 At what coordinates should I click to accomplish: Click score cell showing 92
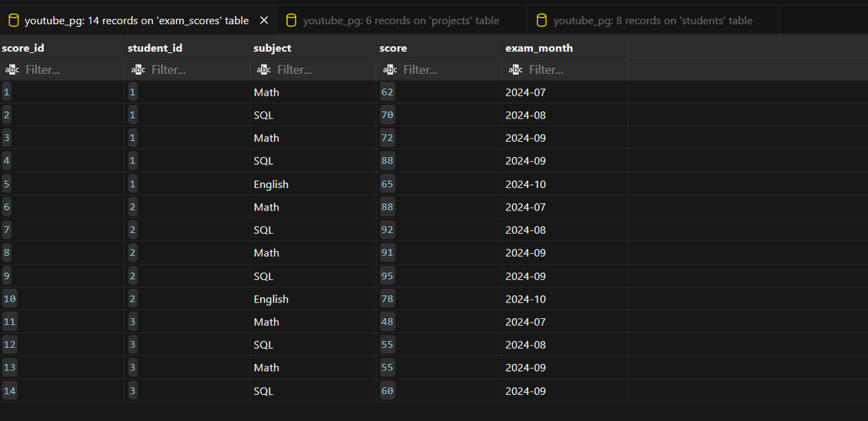pyautogui.click(x=439, y=230)
